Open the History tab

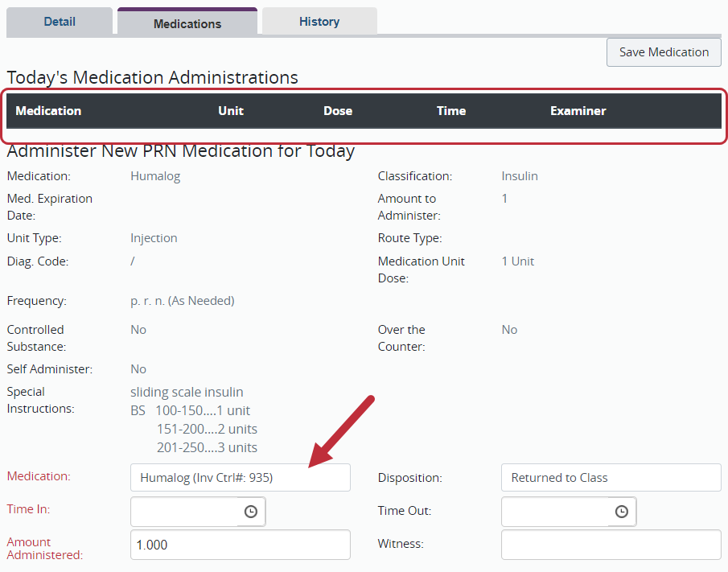coord(319,22)
